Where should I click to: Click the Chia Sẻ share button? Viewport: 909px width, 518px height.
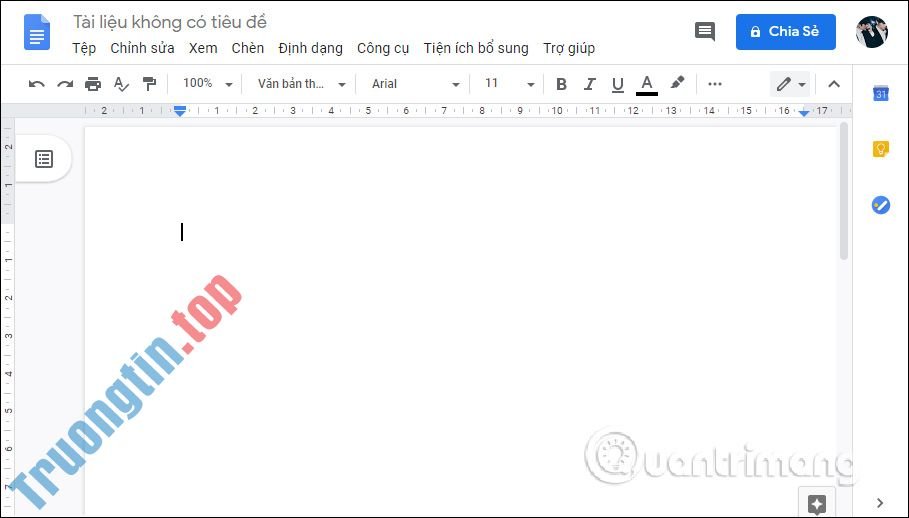click(786, 32)
